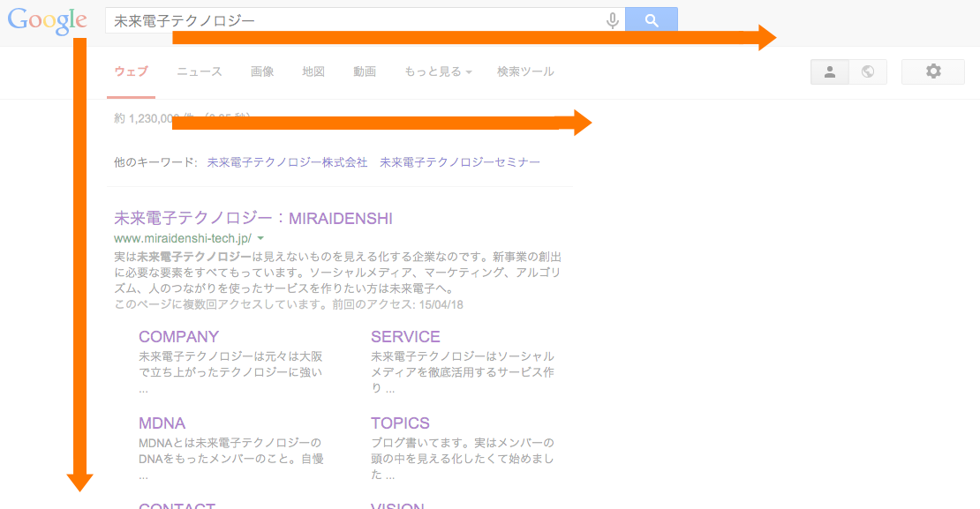Open the TOPICS sitelink
The image size is (980, 509).
pyautogui.click(x=400, y=423)
